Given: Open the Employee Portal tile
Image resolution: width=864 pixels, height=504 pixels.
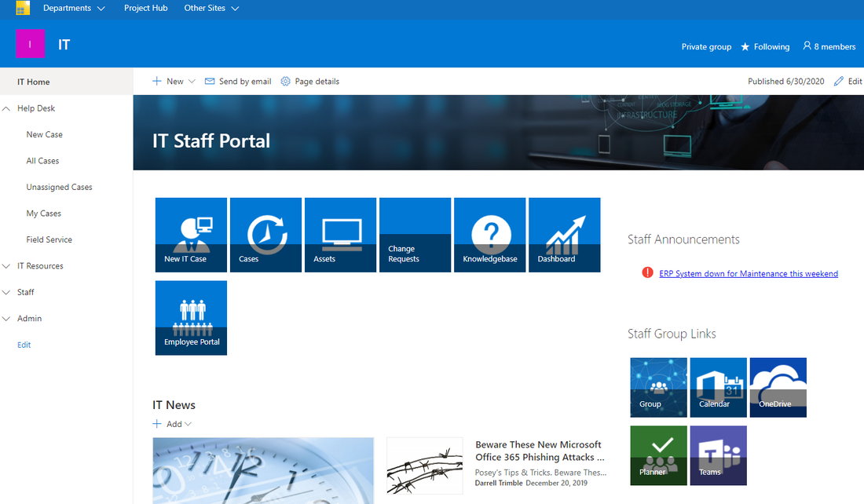Looking at the screenshot, I should coord(191,317).
